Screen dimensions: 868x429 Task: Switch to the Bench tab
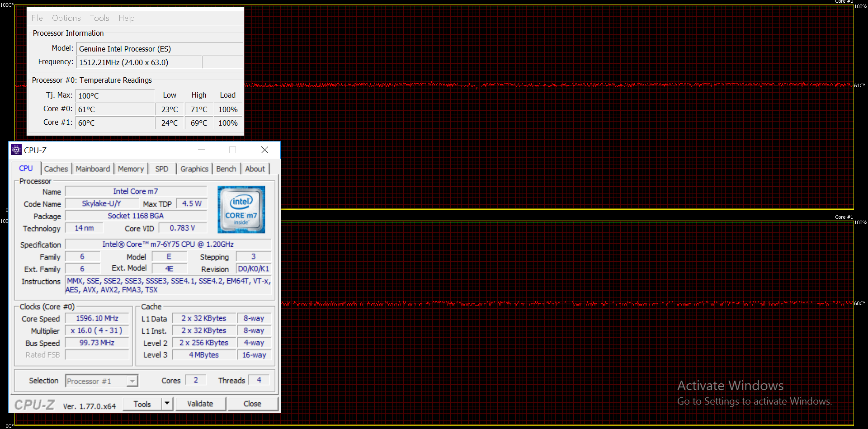pos(226,169)
